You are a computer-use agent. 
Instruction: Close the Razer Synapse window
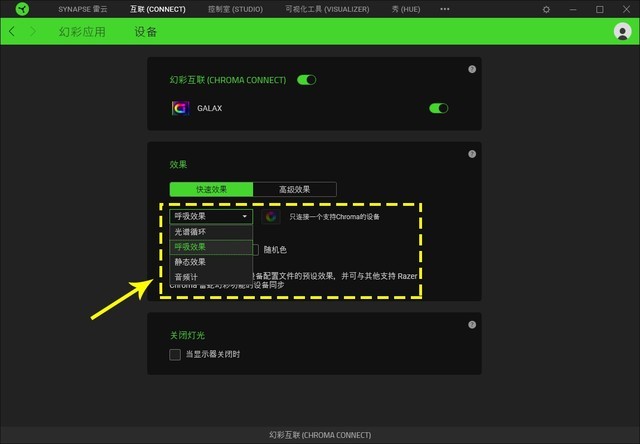click(x=626, y=9)
